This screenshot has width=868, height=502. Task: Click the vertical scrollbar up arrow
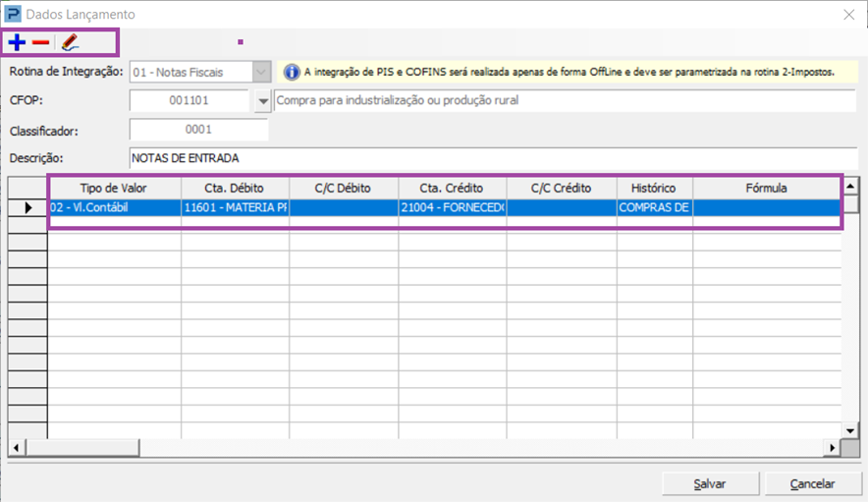[x=850, y=185]
